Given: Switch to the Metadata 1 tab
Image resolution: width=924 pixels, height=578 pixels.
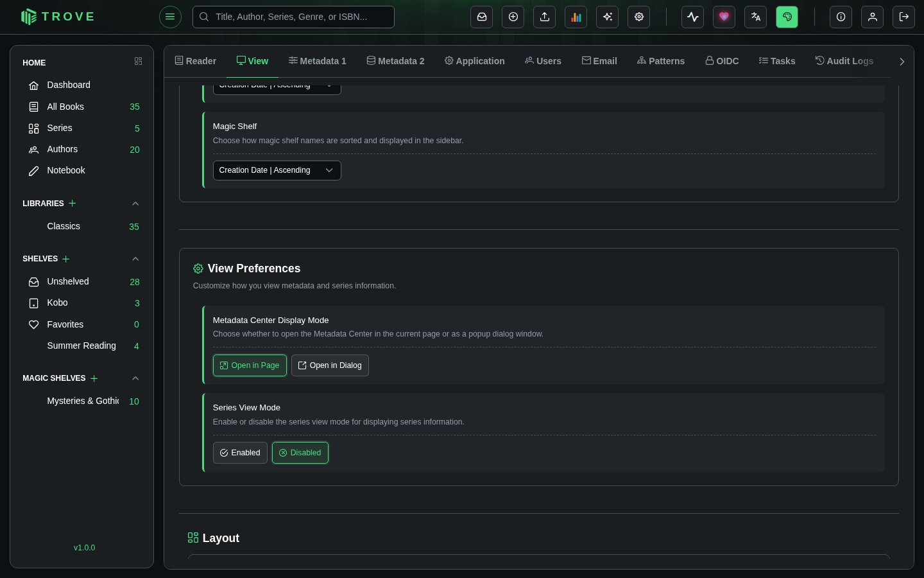Looking at the screenshot, I should [x=318, y=61].
